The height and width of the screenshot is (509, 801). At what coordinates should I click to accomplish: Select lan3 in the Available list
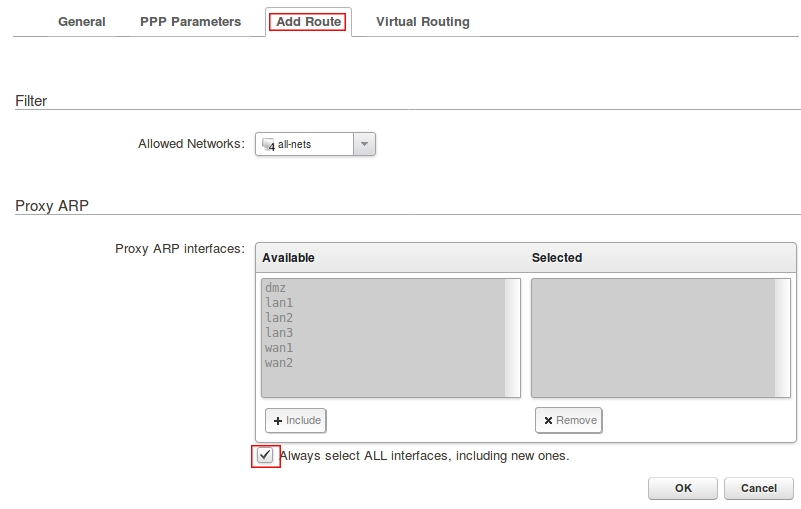[279, 333]
